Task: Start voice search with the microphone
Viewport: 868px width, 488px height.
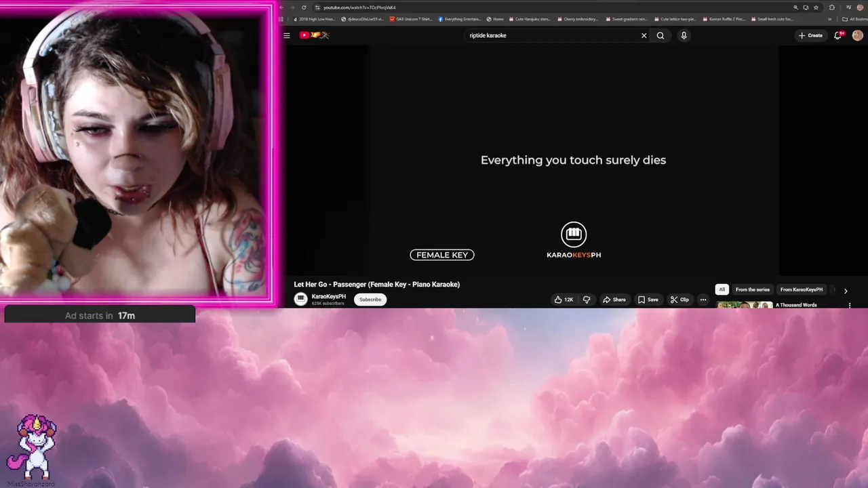Action: pyautogui.click(x=684, y=35)
